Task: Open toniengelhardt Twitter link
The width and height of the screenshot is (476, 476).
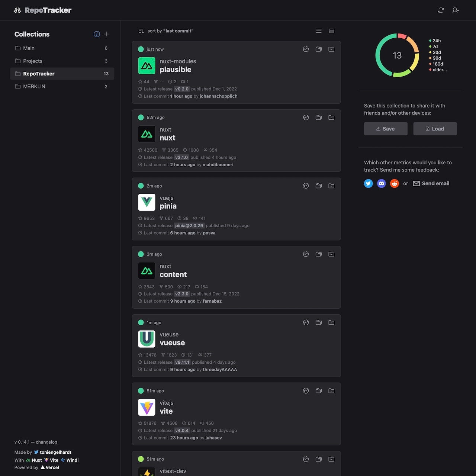Action: pyautogui.click(x=53, y=453)
